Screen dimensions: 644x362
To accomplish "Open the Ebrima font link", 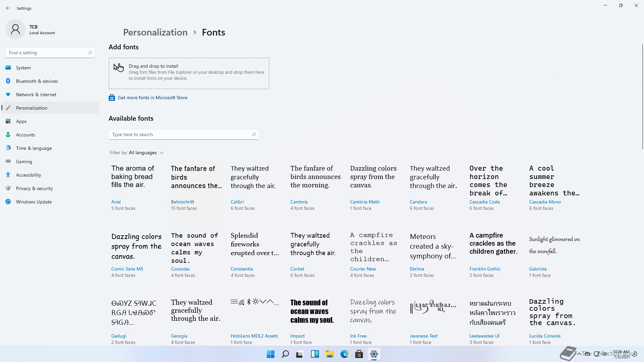I will tap(417, 269).
